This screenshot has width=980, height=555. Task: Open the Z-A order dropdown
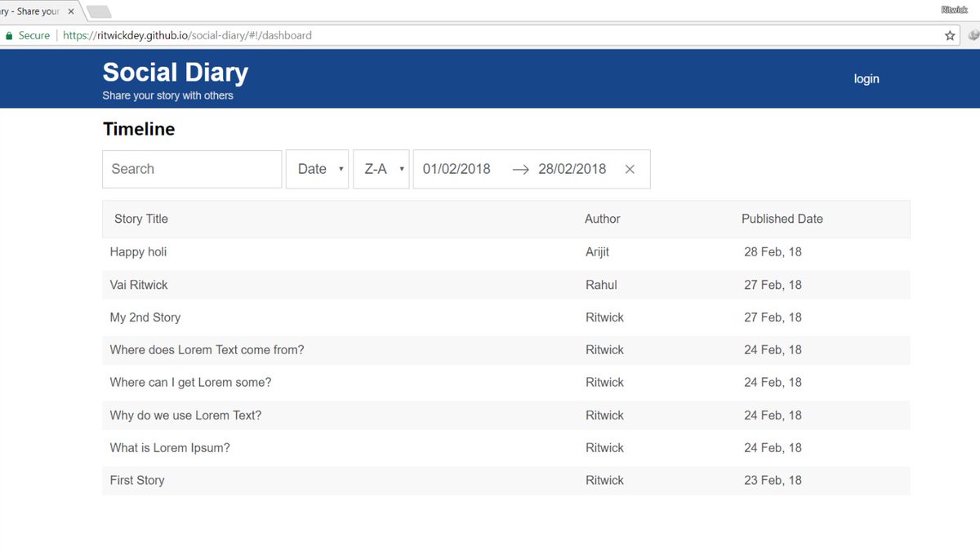point(381,169)
